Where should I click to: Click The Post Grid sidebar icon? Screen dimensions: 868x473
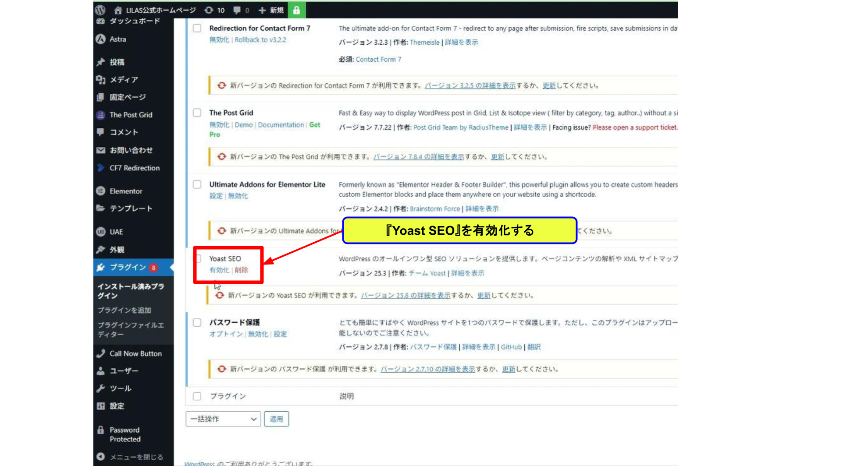point(101,115)
